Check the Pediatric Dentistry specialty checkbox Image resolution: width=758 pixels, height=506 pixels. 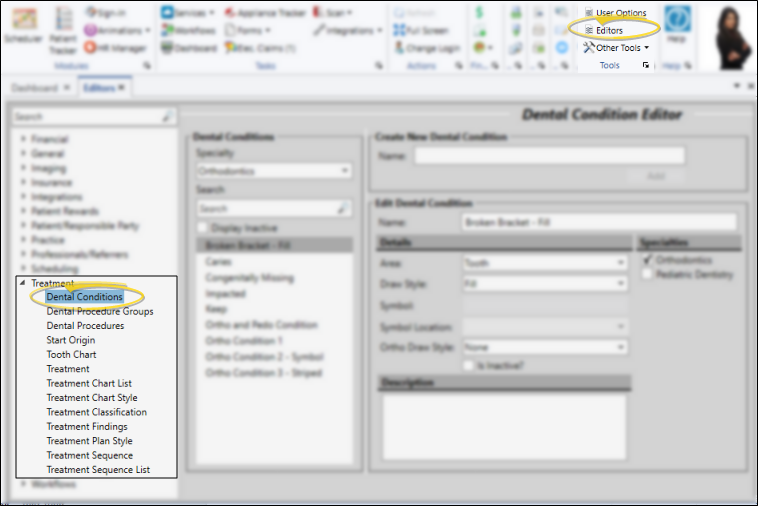(x=647, y=274)
